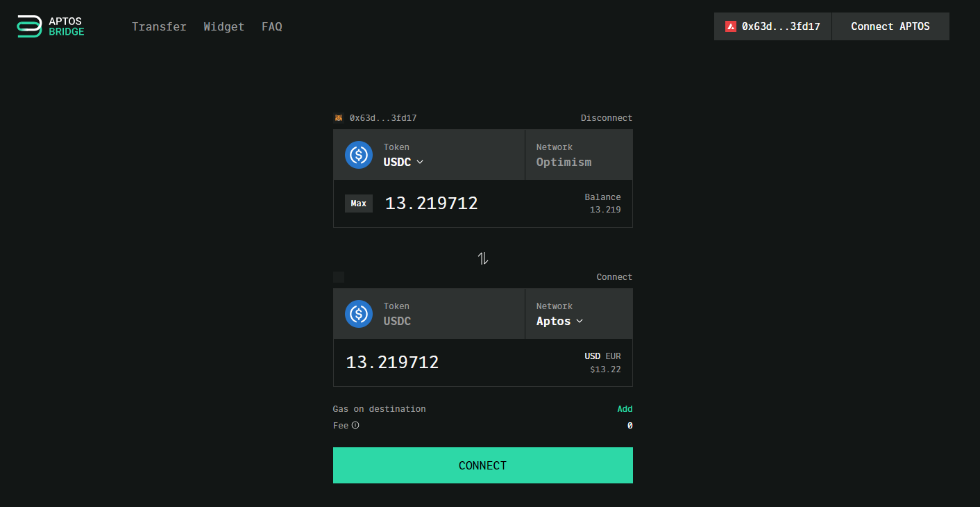Click the swap direction arrows icon
Screen dimensions: 980x507
483,258
